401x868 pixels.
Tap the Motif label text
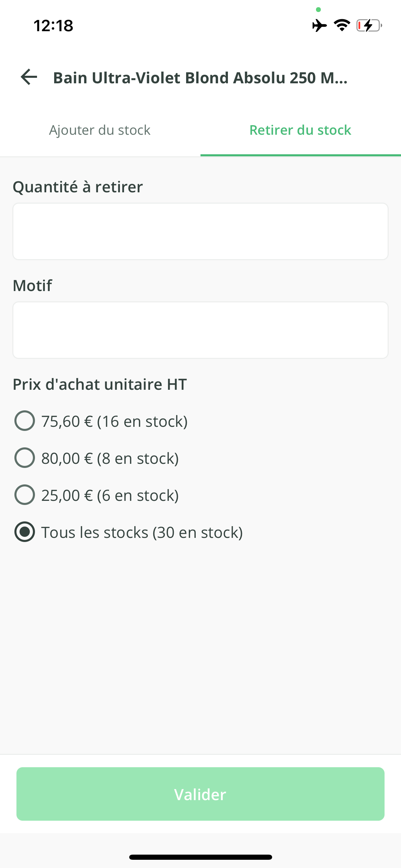point(33,286)
